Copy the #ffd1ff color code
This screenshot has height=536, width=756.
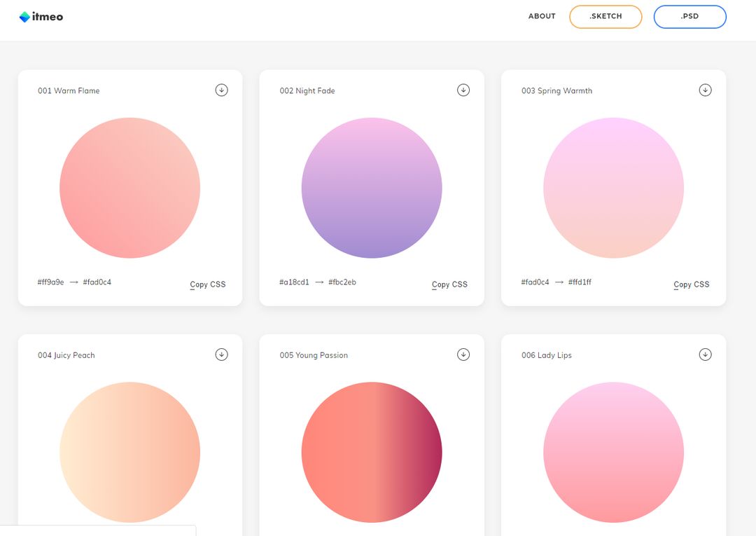[580, 282]
